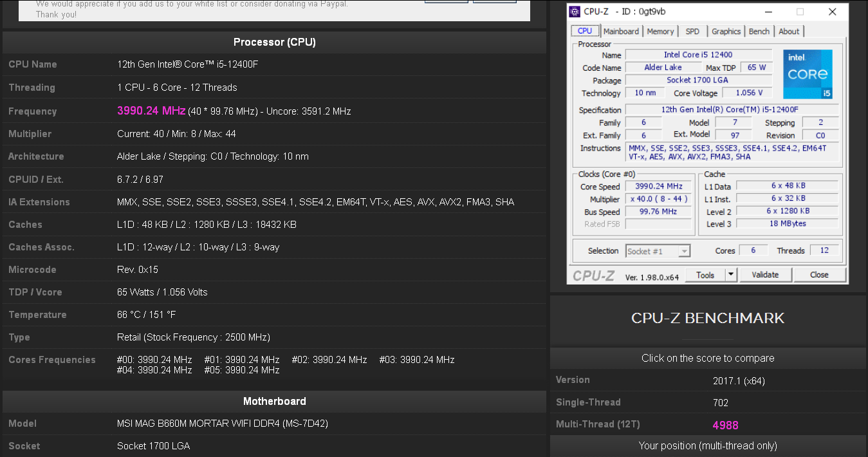Click the 702 single-thread score
Screen dimensions: 868x457
click(x=721, y=403)
